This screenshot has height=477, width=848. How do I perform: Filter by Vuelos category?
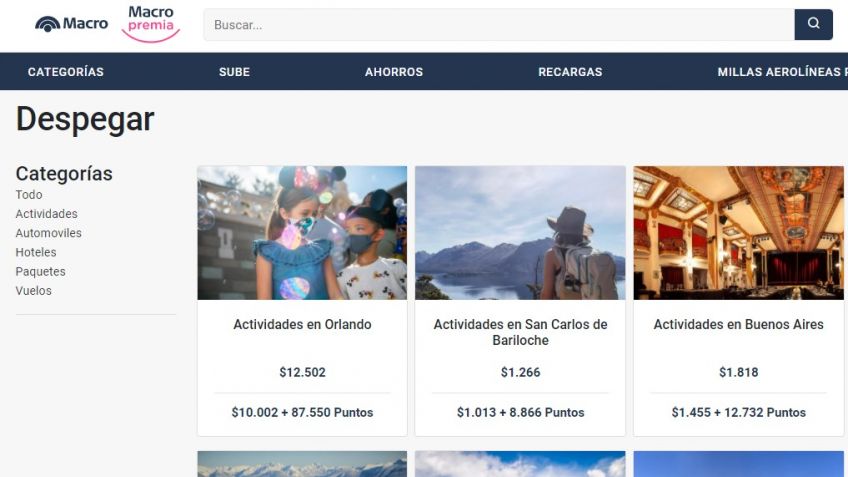click(34, 290)
